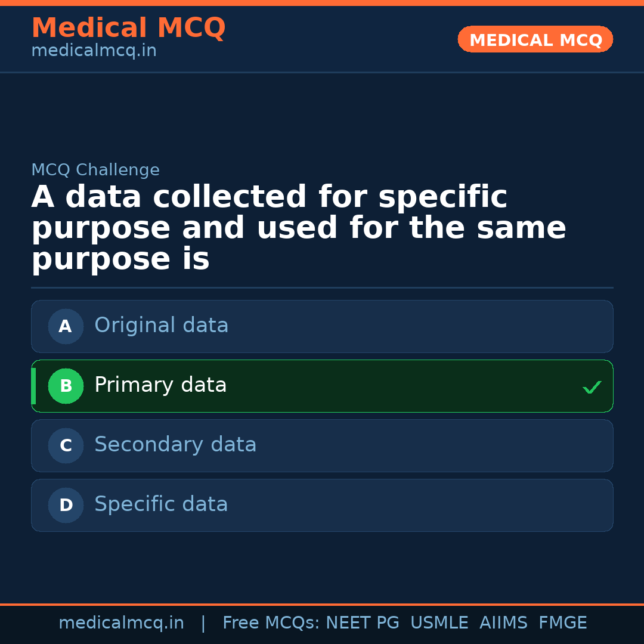Click the green B option circle

pos(66,386)
